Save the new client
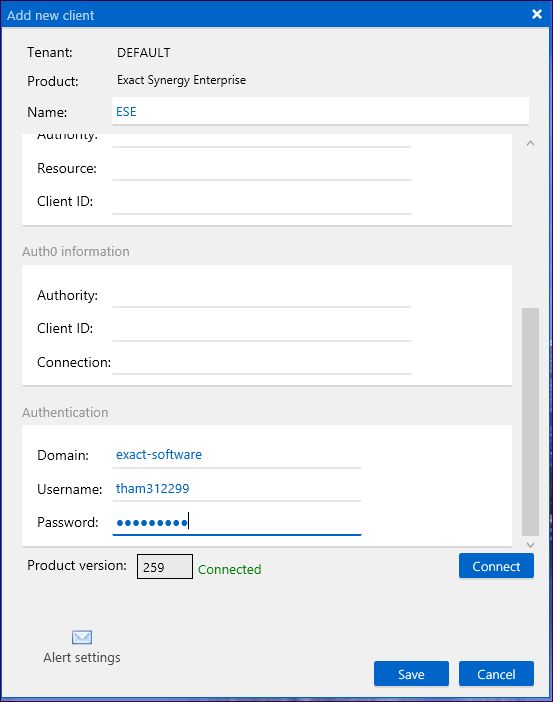 pos(411,674)
